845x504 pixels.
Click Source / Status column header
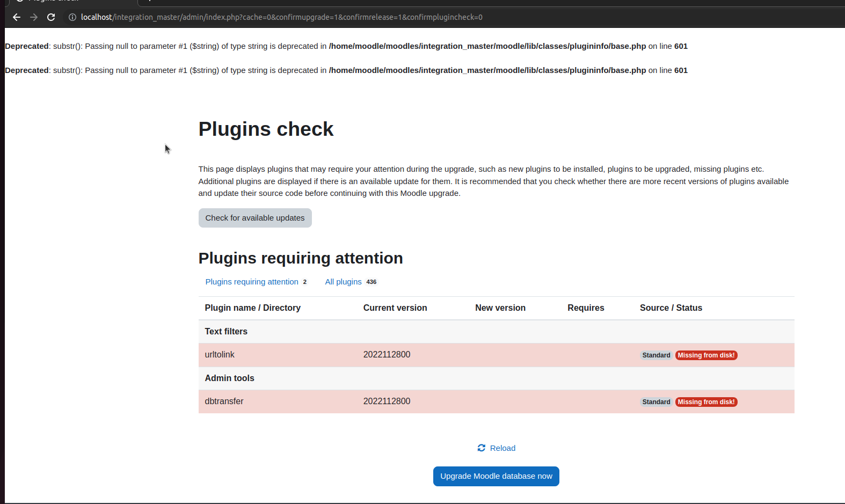[671, 308]
